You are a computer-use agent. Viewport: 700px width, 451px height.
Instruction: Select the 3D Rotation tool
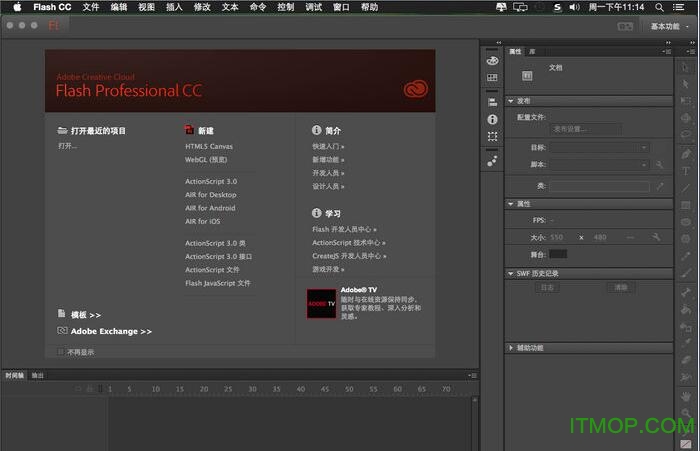point(685,118)
